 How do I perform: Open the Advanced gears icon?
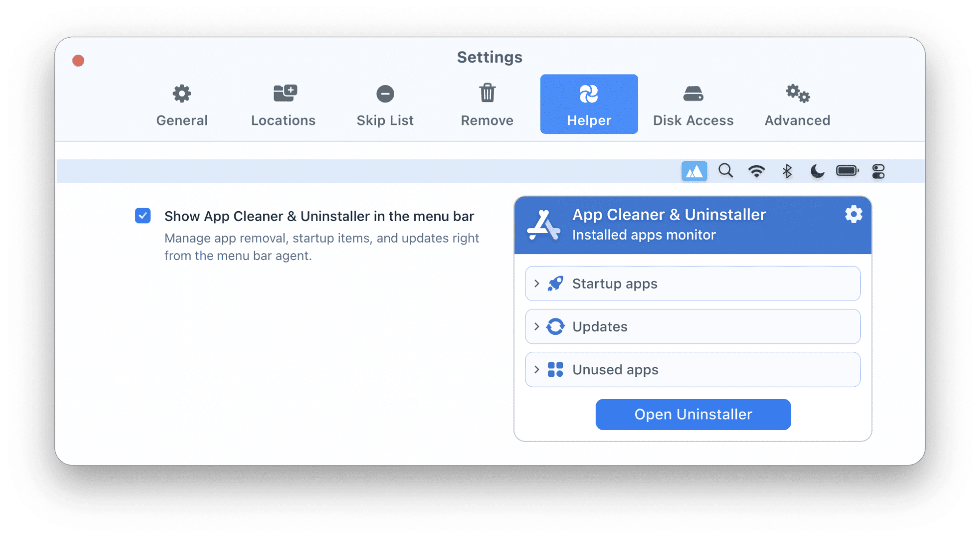point(797,93)
